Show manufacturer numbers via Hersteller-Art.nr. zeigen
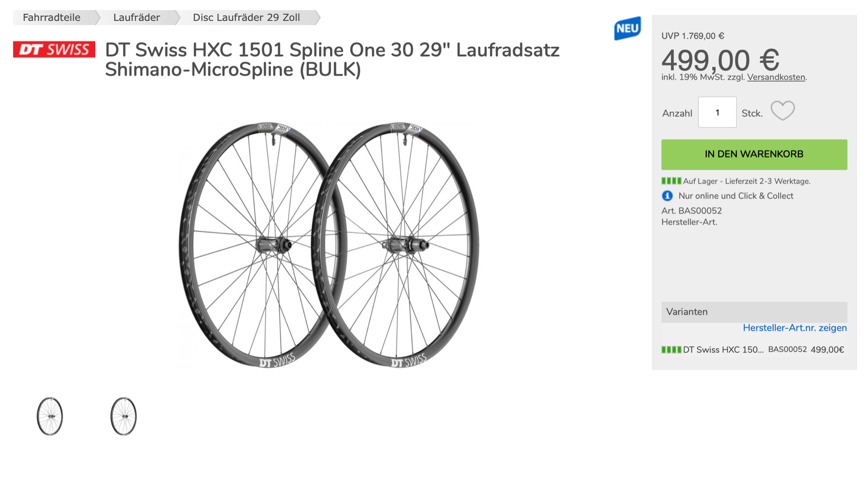This screenshot has width=868, height=479. [794, 328]
